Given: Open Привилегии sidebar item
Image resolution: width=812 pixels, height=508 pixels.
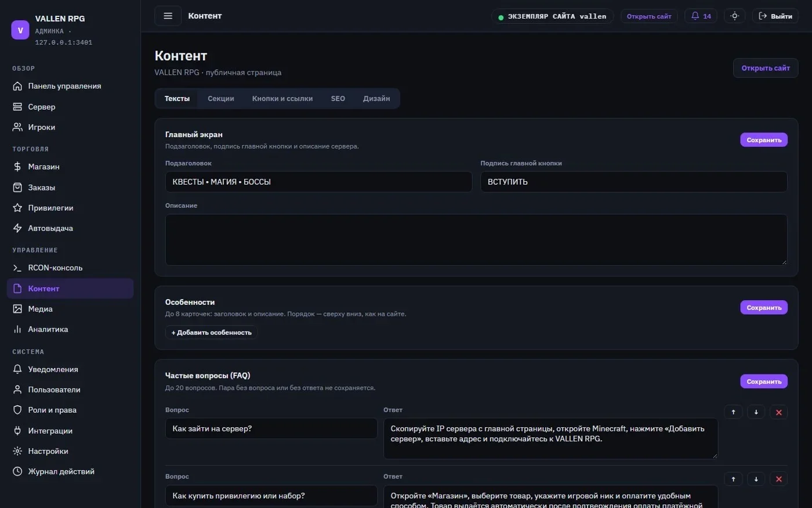Looking at the screenshot, I should click(70, 208).
